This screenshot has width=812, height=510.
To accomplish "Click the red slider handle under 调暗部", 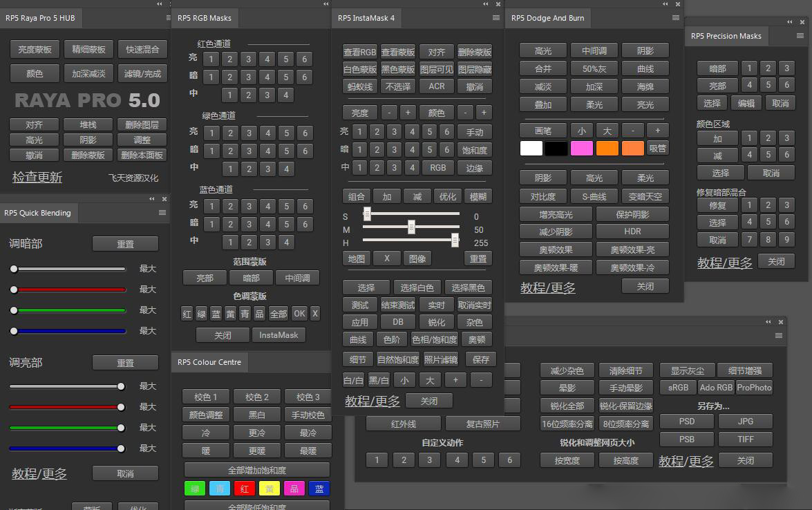I will 14,290.
